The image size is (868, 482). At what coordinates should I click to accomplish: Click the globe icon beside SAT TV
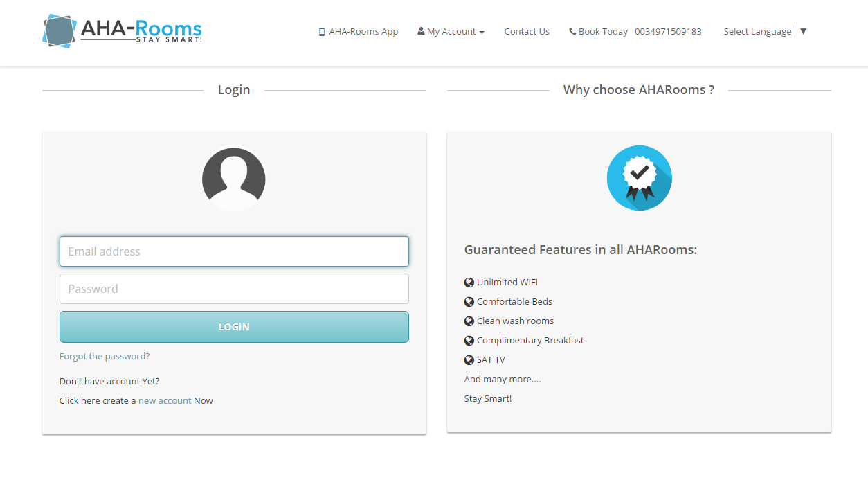469,360
